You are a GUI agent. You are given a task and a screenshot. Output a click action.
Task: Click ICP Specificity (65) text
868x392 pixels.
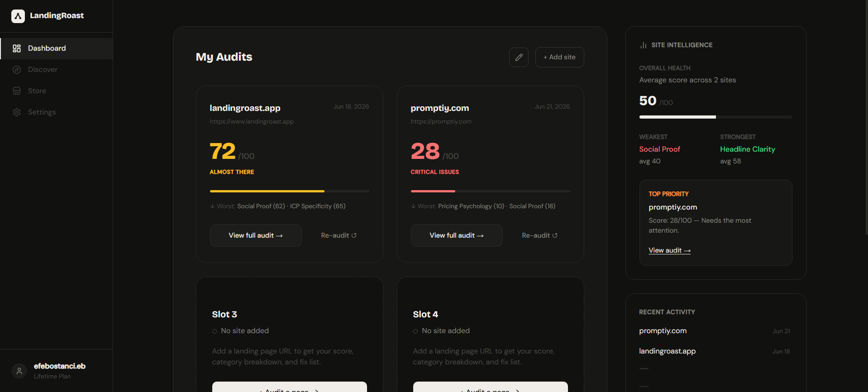(x=318, y=206)
